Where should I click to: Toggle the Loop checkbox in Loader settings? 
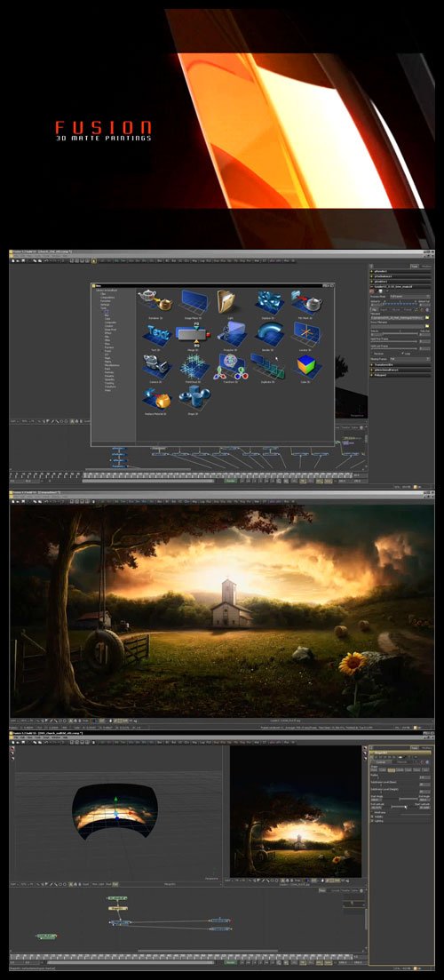(402, 353)
